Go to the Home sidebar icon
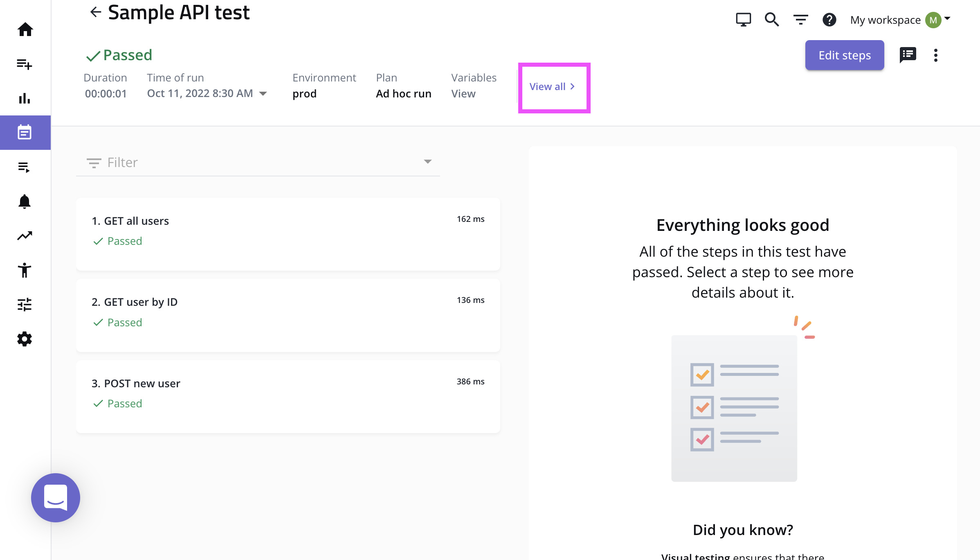Viewport: 980px width, 560px height. (x=25, y=29)
